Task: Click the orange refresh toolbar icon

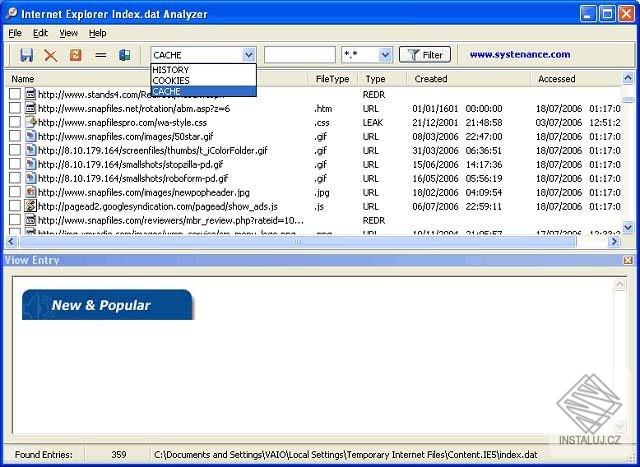Action: coord(76,55)
